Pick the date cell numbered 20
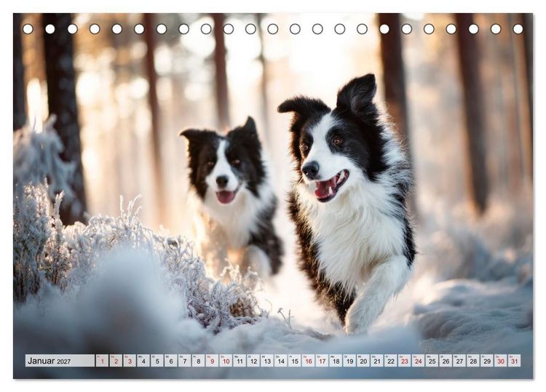This screenshot has width=546, height=392. point(363,360)
